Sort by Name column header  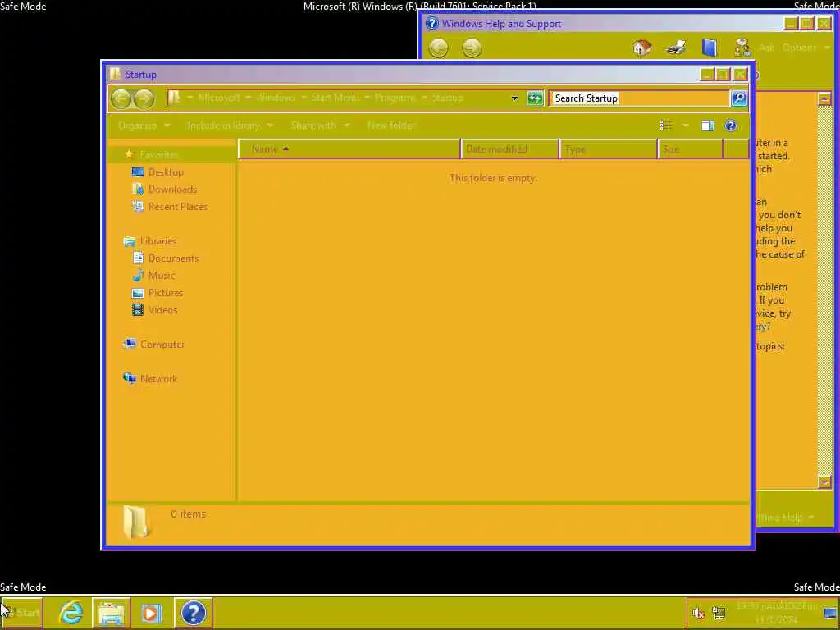[349, 149]
